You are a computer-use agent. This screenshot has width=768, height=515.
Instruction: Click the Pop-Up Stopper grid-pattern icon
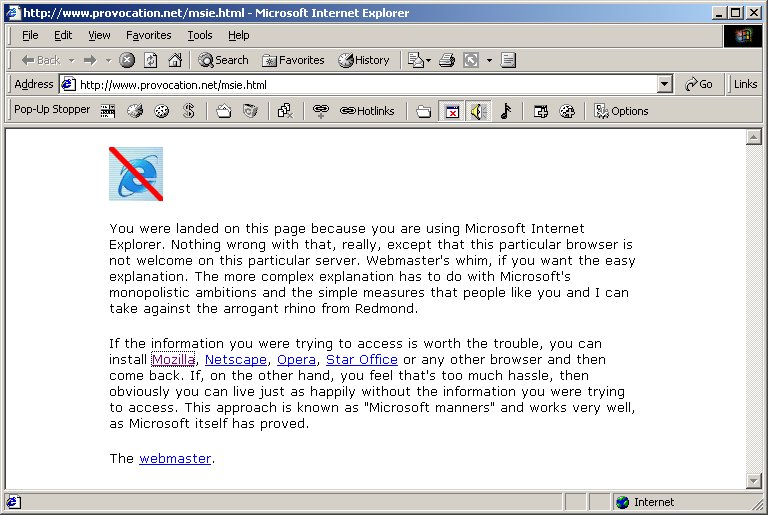point(108,111)
